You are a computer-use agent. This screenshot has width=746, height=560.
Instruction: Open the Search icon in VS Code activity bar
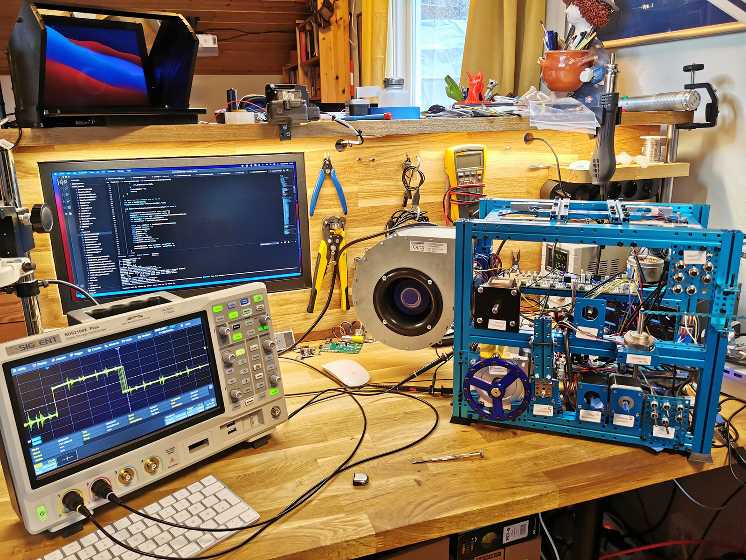(x=66, y=188)
